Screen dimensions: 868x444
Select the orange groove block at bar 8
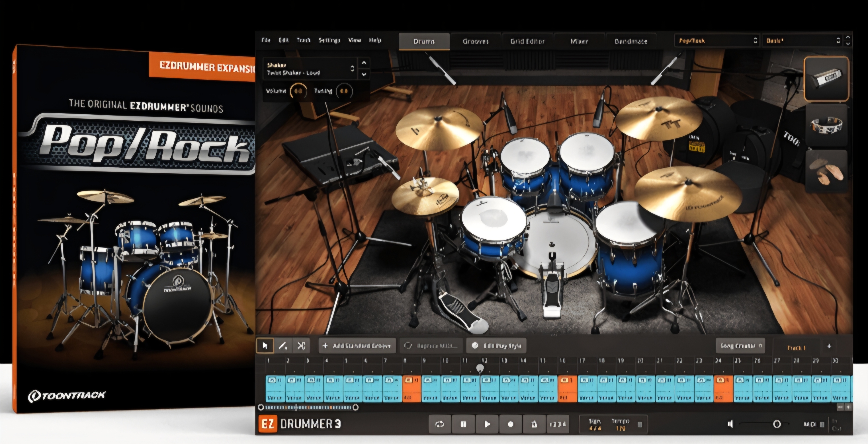(x=412, y=389)
